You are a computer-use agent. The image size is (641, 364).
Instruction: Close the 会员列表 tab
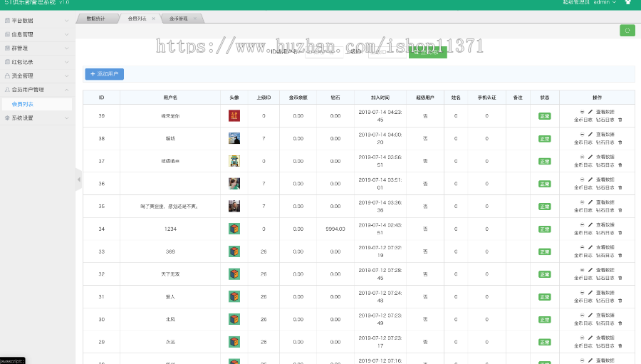[153, 19]
